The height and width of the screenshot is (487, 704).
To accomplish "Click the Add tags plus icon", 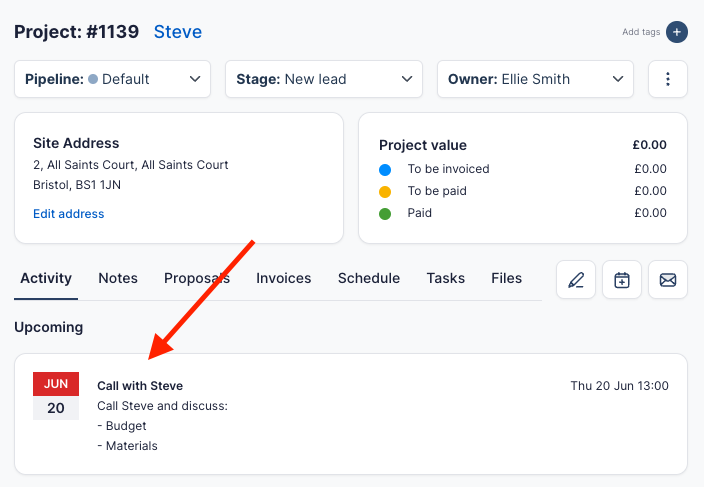I will click(x=677, y=32).
